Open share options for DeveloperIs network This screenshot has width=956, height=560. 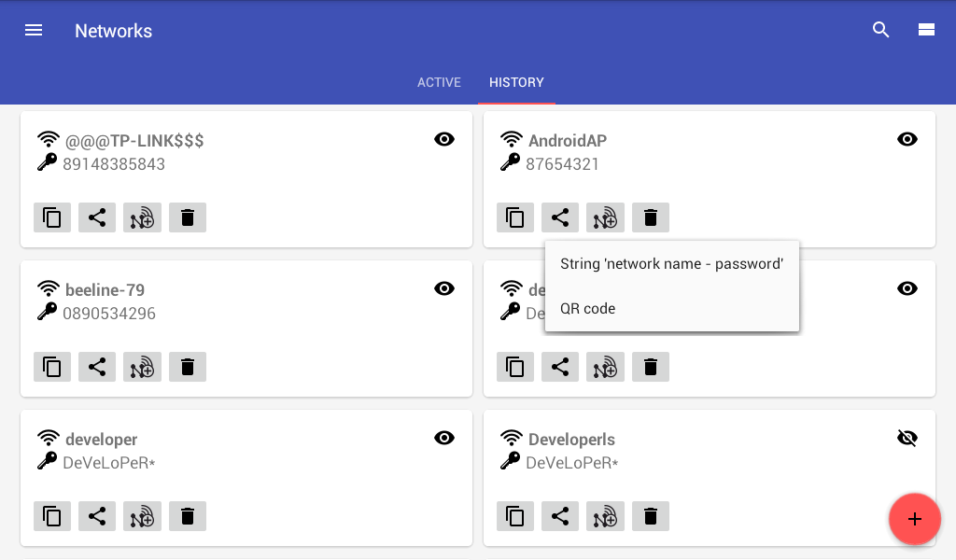pos(560,516)
